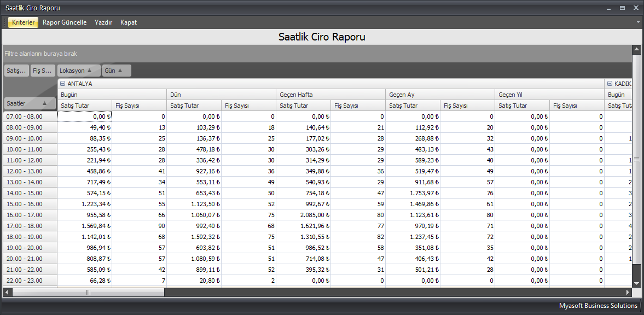Click the vertical scrollbar down arrow
Viewport: 644px width, 315px height.
click(x=636, y=283)
